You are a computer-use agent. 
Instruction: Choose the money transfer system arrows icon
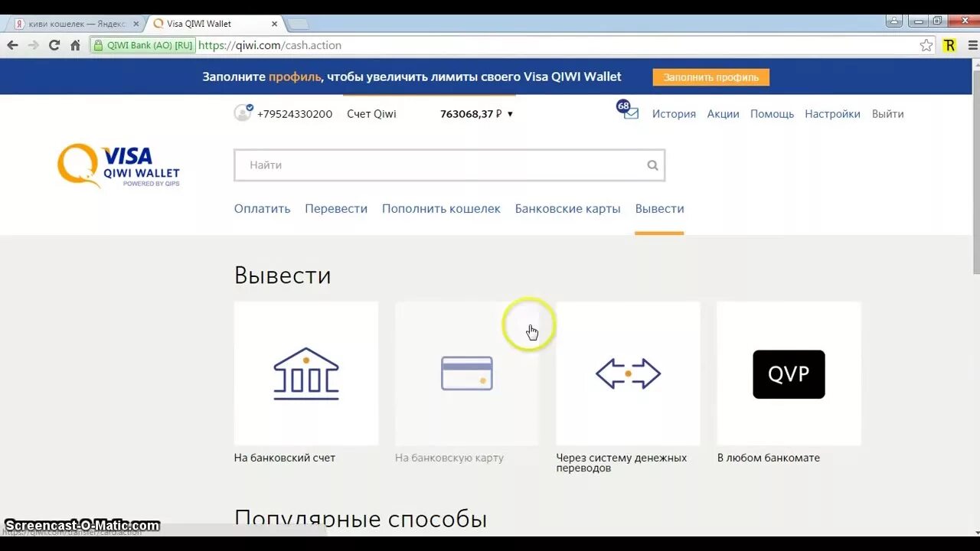click(x=628, y=373)
